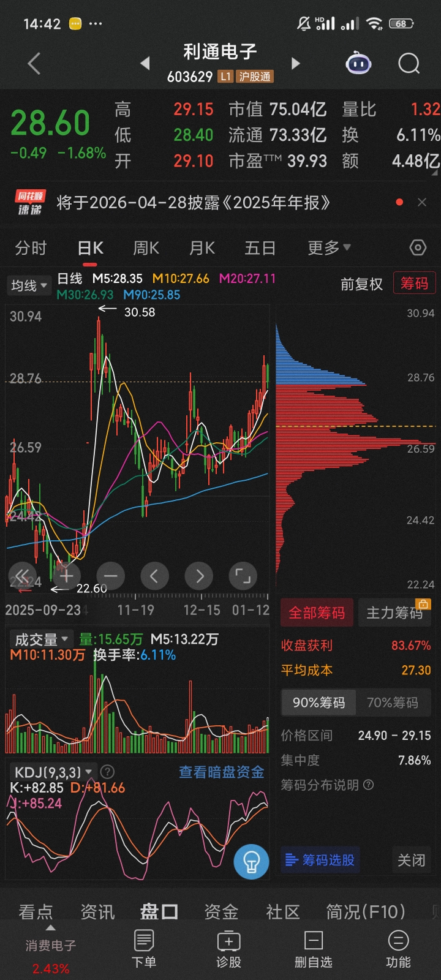Open the 社区 bottom tab

[x=283, y=911]
